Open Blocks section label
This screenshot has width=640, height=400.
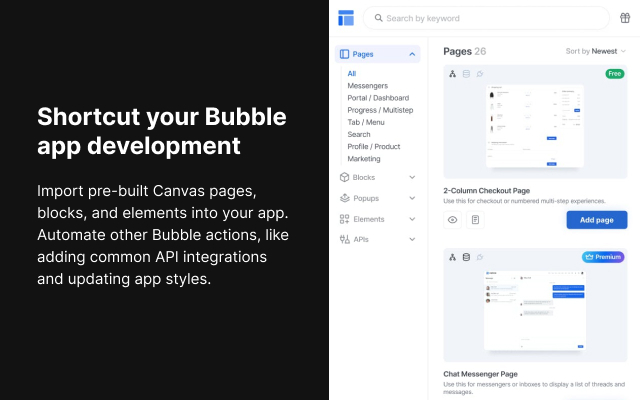364,177
